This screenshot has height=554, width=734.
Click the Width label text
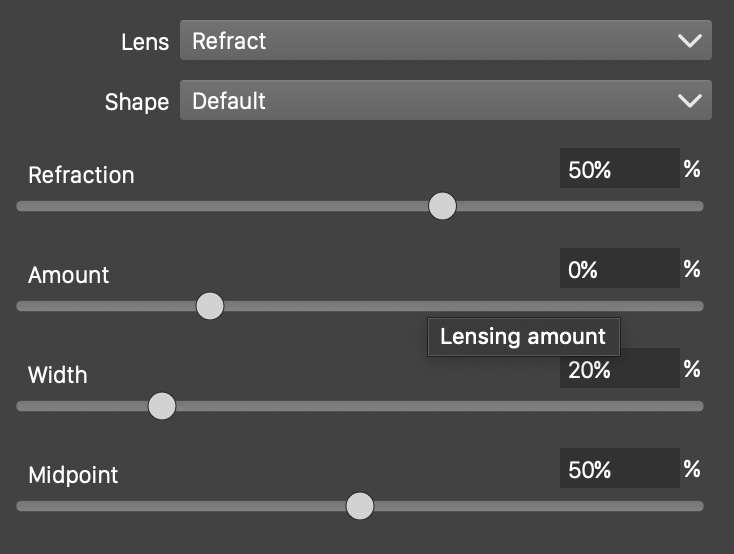coord(58,375)
